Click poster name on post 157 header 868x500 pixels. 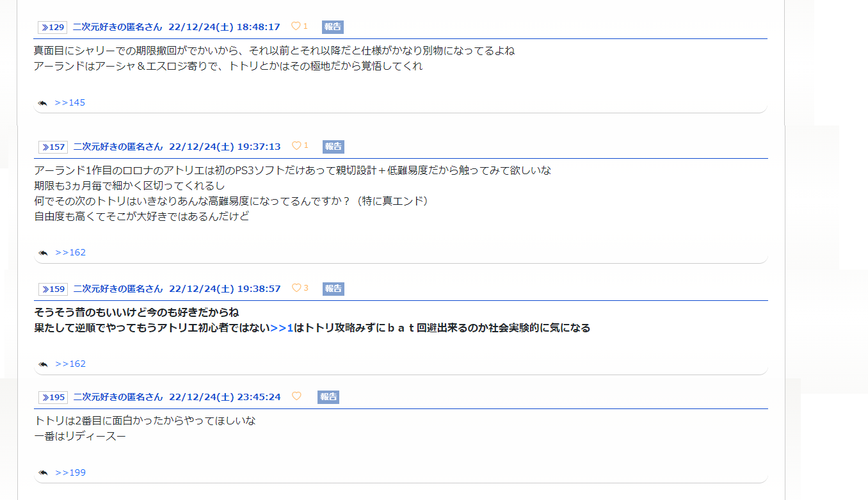tap(118, 147)
